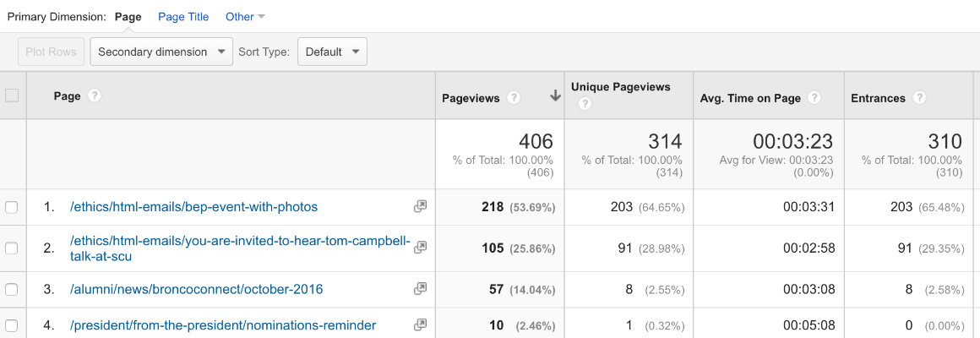Click external link icon for october-2016 row

pos(420,289)
